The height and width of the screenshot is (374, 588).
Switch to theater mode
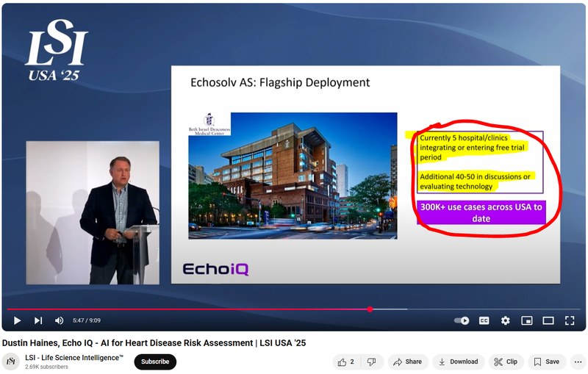(548, 320)
